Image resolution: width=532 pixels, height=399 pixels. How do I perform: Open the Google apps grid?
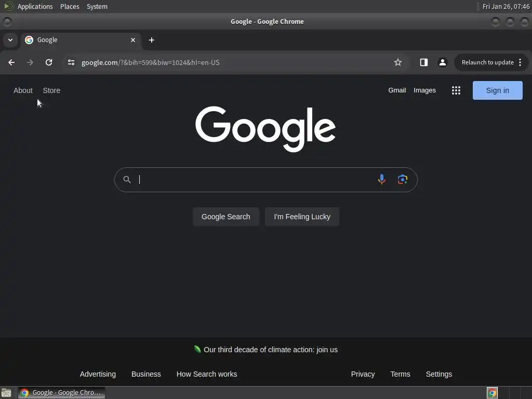coord(456,90)
